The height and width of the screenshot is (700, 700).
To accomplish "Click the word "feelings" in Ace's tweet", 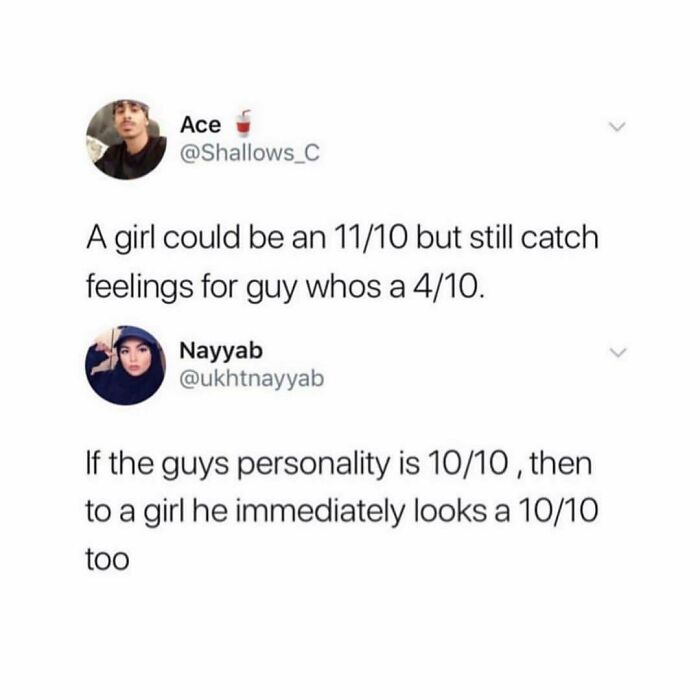I will [x=140, y=288].
